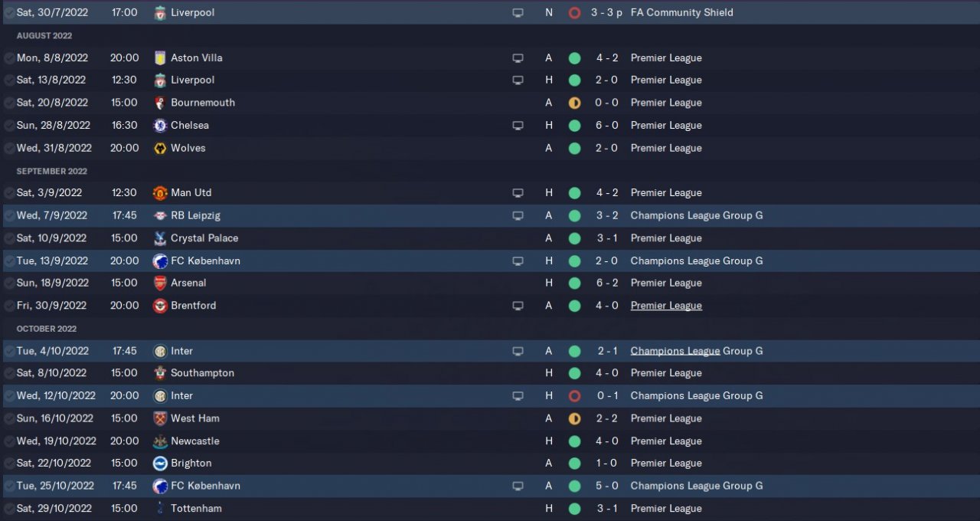Image resolution: width=980 pixels, height=521 pixels.
Task: Open the Newcastle team name link
Action: click(194, 441)
